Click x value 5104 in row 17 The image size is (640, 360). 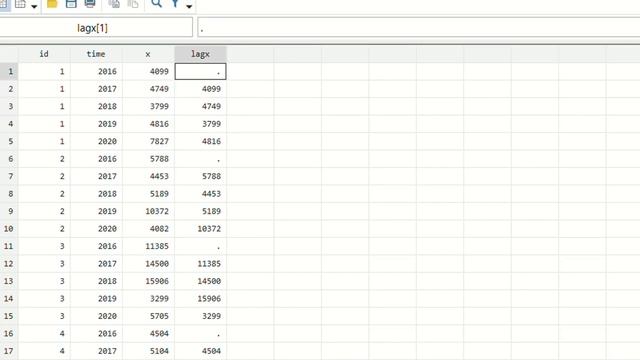(149, 351)
